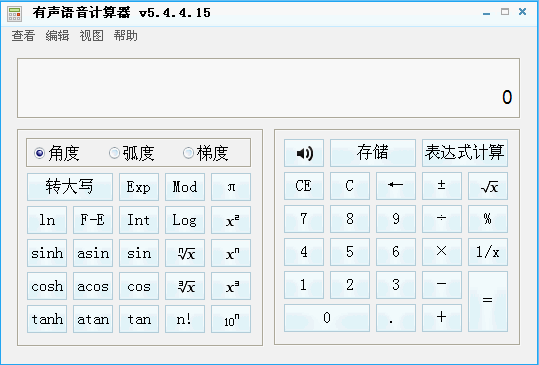Click the equals = button
Image resolution: width=539 pixels, height=365 pixels.
pos(488,301)
